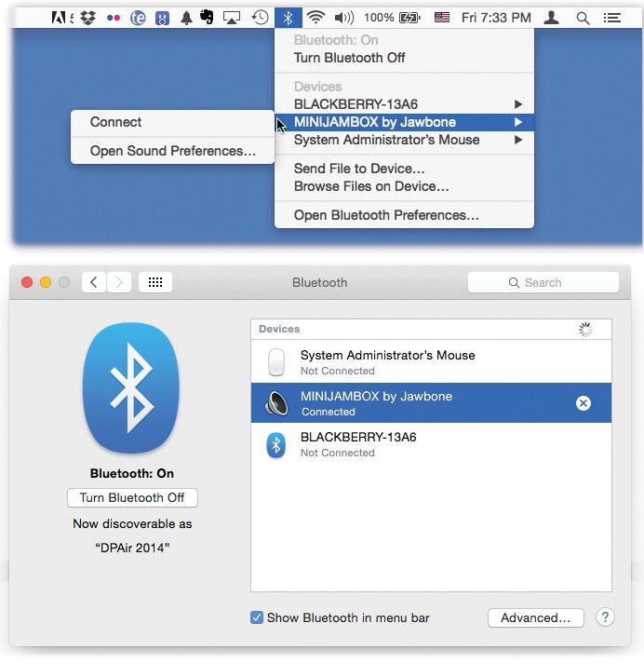Remove MINIJAMBOX with the X button

584,403
